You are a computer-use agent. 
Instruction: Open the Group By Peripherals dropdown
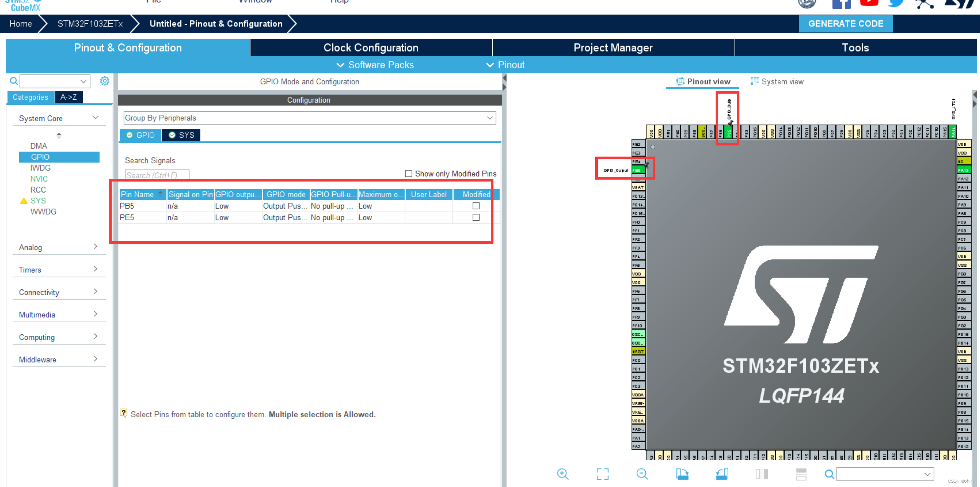pos(309,118)
